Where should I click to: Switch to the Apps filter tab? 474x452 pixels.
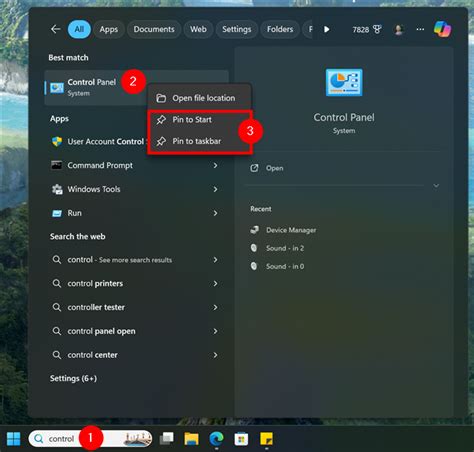(109, 29)
